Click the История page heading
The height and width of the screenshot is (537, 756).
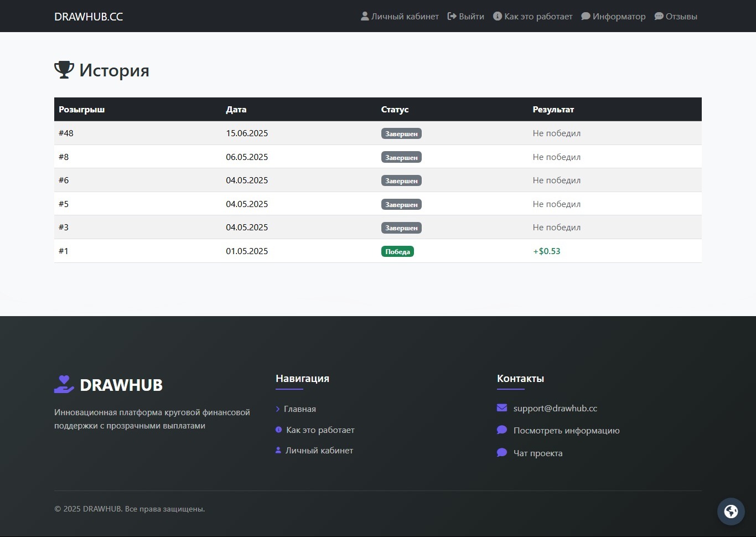[x=114, y=70]
